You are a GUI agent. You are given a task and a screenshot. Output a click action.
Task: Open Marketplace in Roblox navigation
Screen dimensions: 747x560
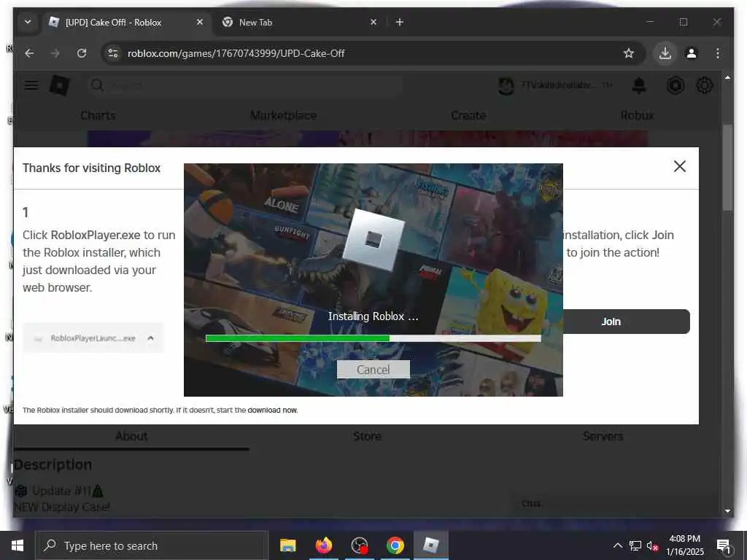point(284,116)
